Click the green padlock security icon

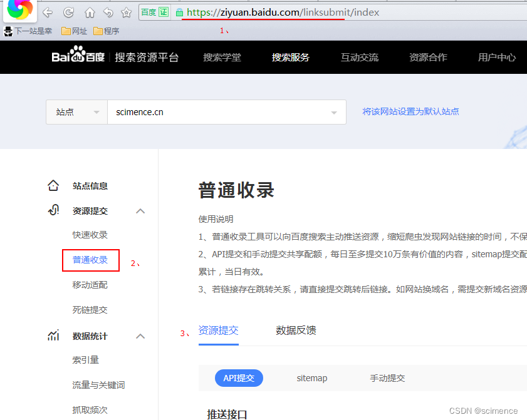pyautogui.click(x=179, y=13)
